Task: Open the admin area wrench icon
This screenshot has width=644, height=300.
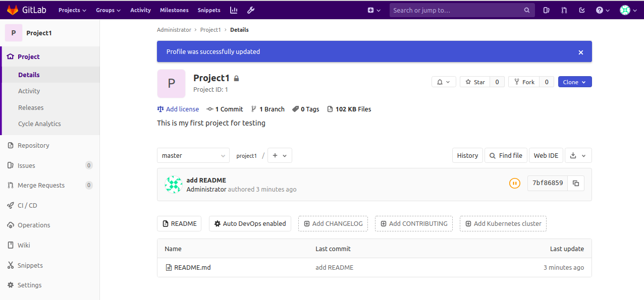Action: click(251, 10)
